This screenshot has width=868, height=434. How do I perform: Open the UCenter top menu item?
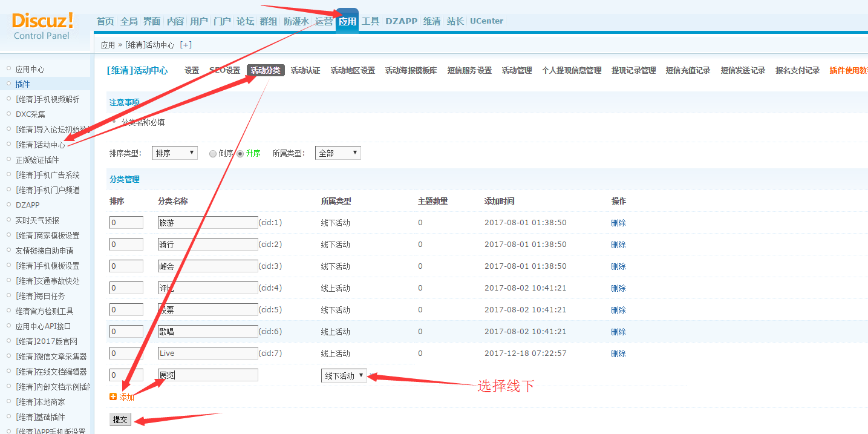pyautogui.click(x=486, y=21)
